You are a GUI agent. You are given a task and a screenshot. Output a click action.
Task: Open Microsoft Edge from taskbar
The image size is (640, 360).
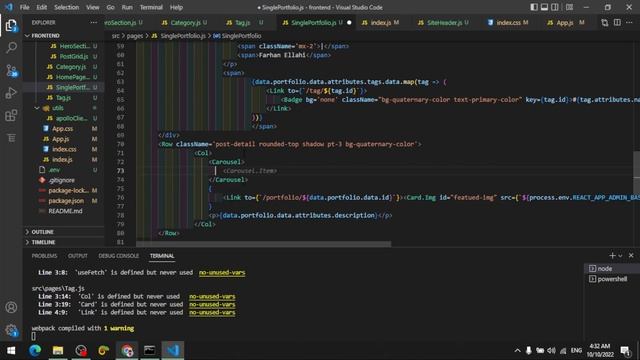point(35,350)
